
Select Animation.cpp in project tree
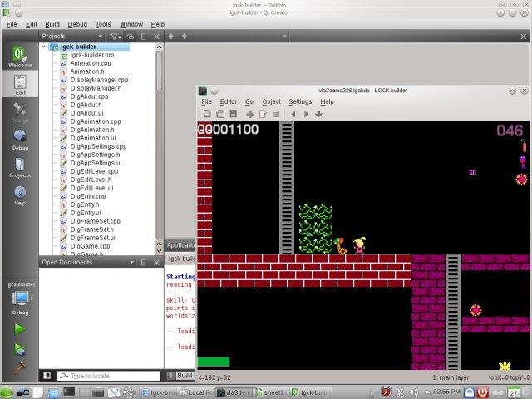tap(91, 63)
